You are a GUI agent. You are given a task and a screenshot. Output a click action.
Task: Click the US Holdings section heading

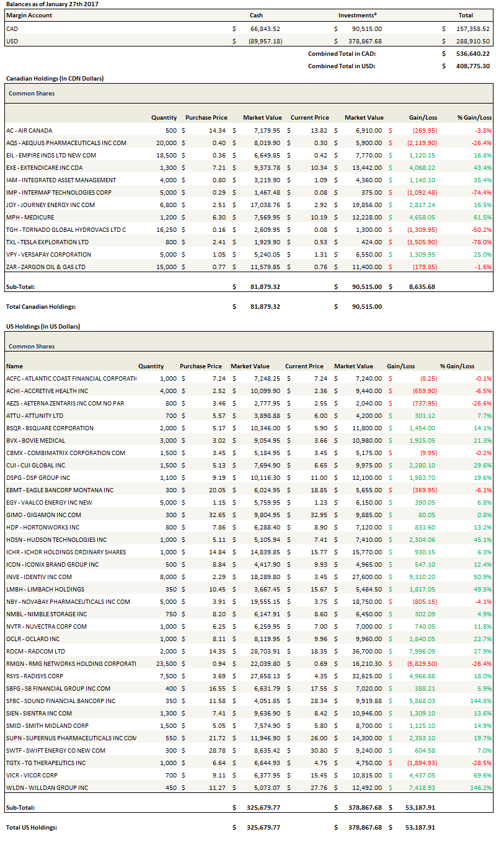[43, 326]
